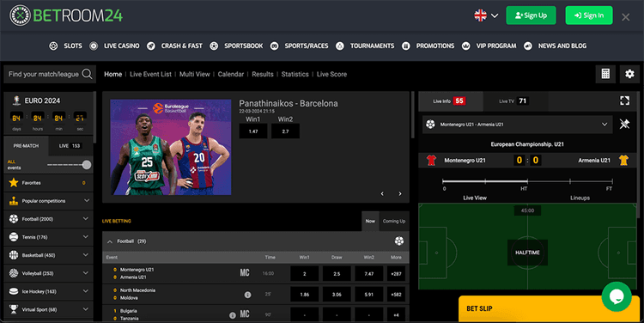Expand Popular competitions list
The image size is (644, 323).
pyautogui.click(x=87, y=200)
